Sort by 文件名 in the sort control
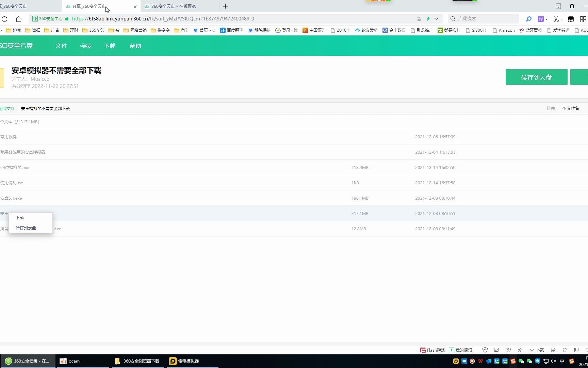 [x=571, y=108]
